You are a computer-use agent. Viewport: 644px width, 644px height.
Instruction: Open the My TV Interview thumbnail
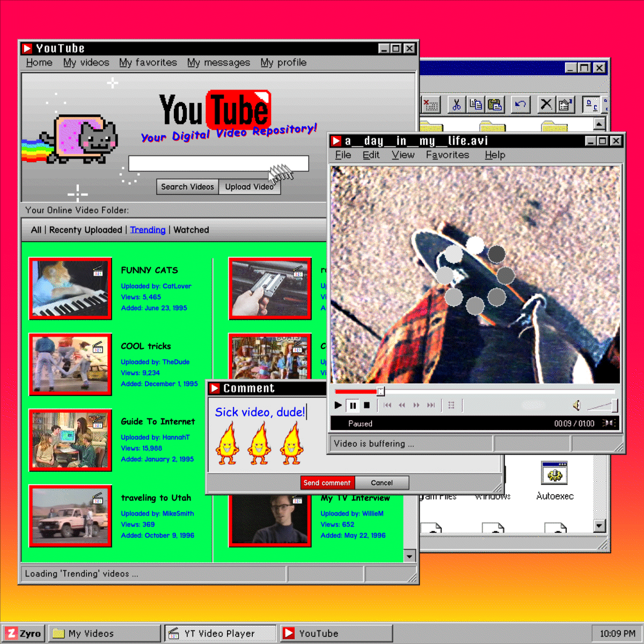coord(270,519)
